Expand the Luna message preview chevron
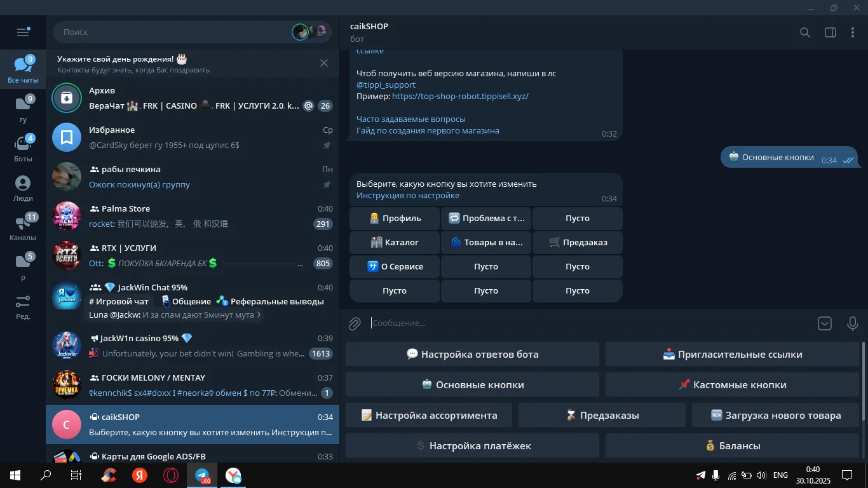 pos(259,315)
